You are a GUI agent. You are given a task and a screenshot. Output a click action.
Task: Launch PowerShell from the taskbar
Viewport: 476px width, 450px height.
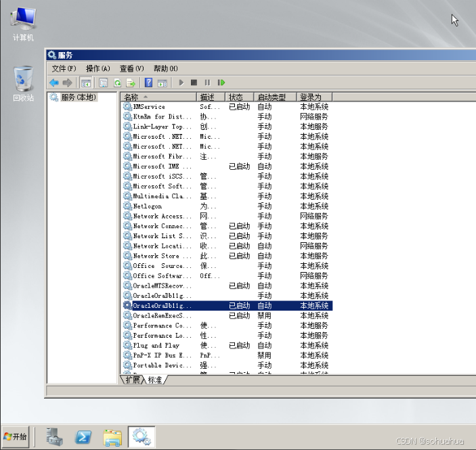click(x=83, y=437)
